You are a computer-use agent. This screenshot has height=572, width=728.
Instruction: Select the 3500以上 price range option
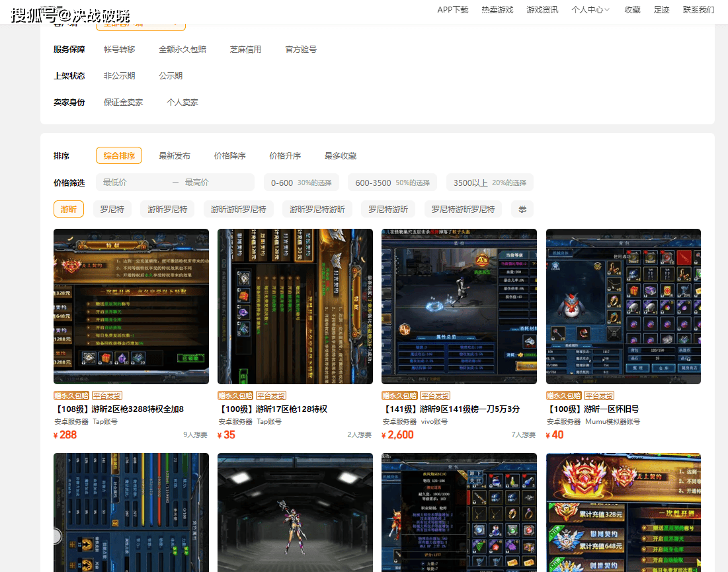click(x=489, y=183)
